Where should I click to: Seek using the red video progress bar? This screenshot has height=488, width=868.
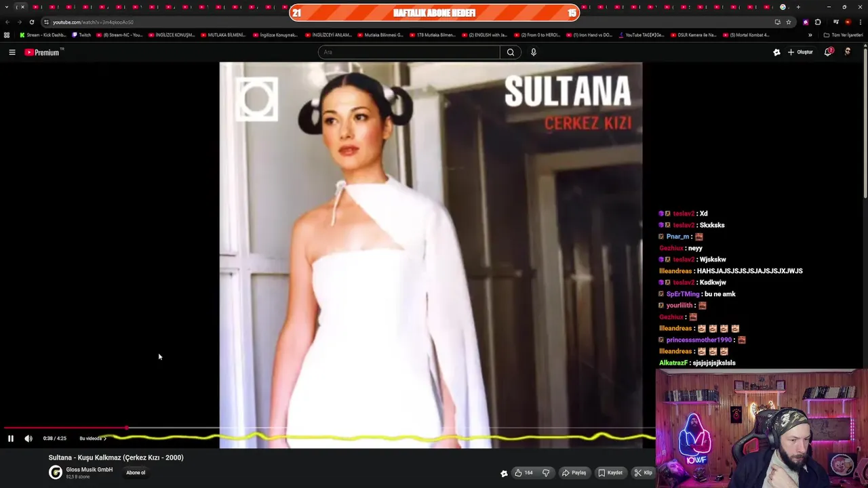pos(328,428)
